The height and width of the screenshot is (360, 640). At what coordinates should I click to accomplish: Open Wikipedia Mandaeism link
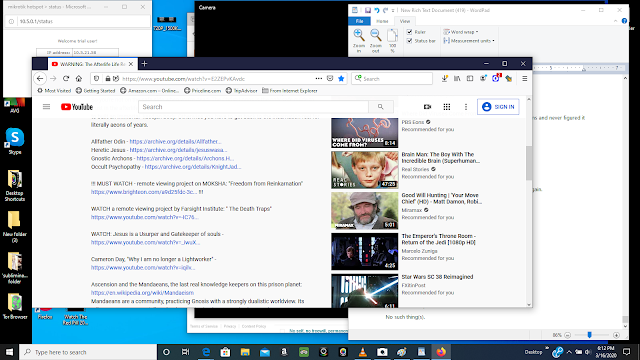(x=142, y=293)
